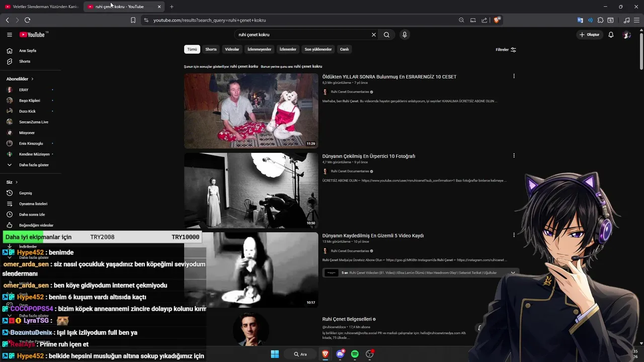The width and height of the screenshot is (644, 362).
Task: Open thumbnail of Ürpertici 10 Fotoğrafı video
Action: coord(251,191)
